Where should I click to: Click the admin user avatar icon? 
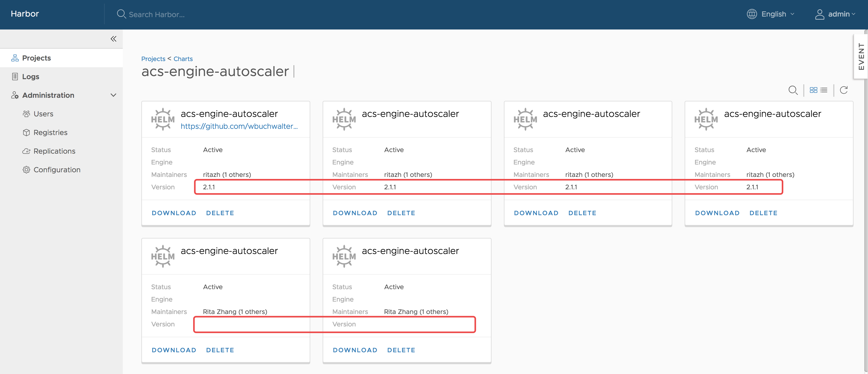point(820,14)
